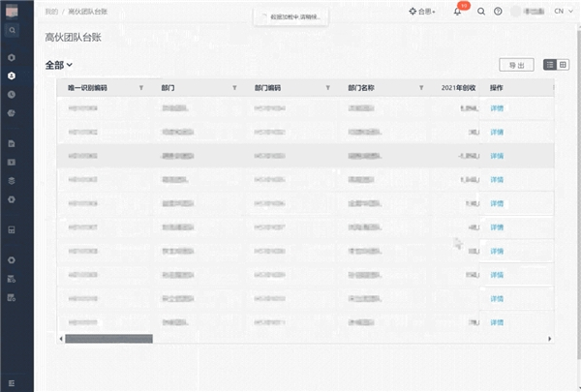Open filter for 部门名称 column
Image resolution: width=581 pixels, height=392 pixels.
tap(421, 88)
